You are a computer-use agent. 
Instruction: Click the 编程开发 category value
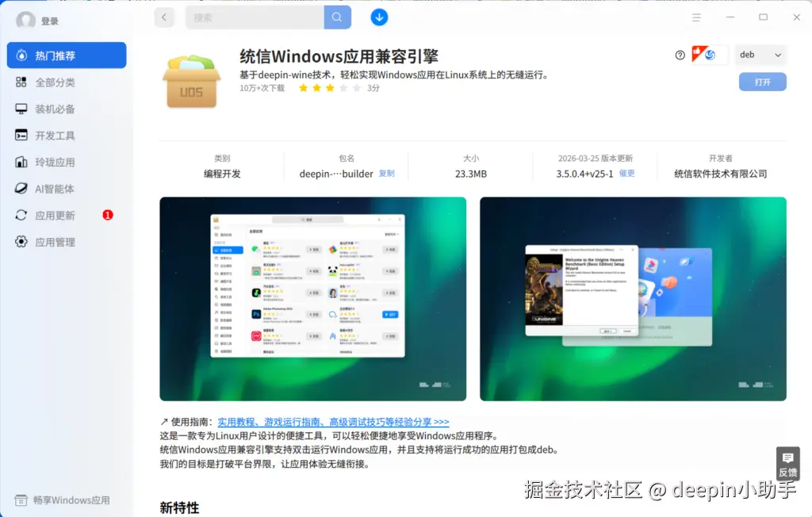(x=222, y=174)
